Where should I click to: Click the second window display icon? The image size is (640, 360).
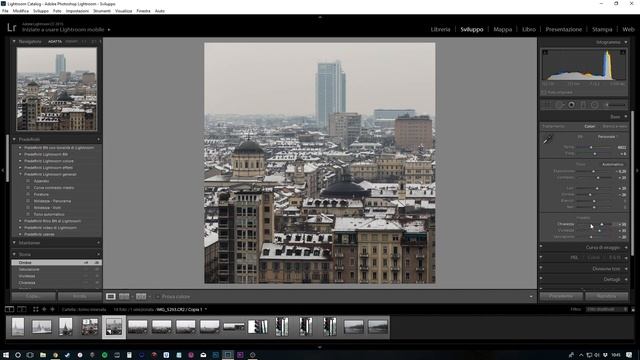tap(22, 309)
